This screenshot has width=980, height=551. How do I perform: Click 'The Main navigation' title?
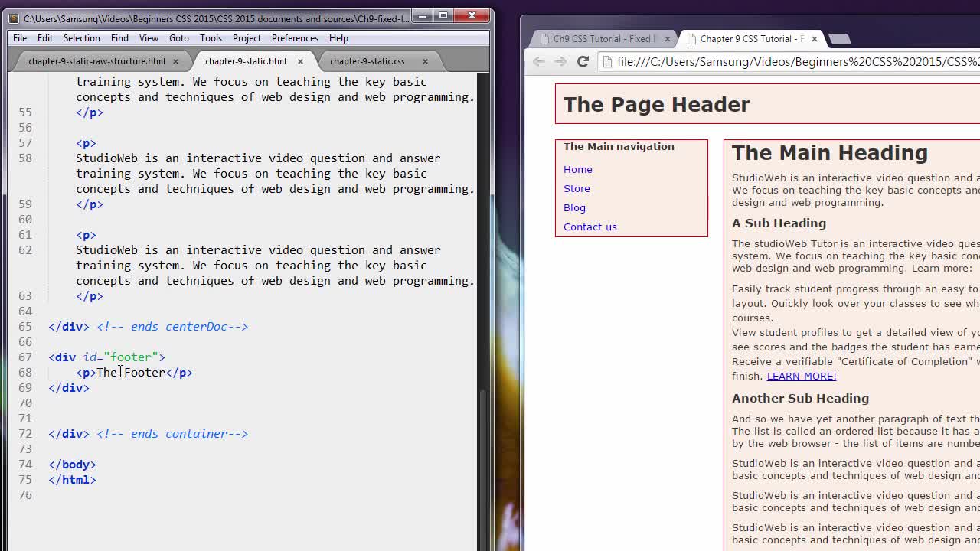pos(619,146)
